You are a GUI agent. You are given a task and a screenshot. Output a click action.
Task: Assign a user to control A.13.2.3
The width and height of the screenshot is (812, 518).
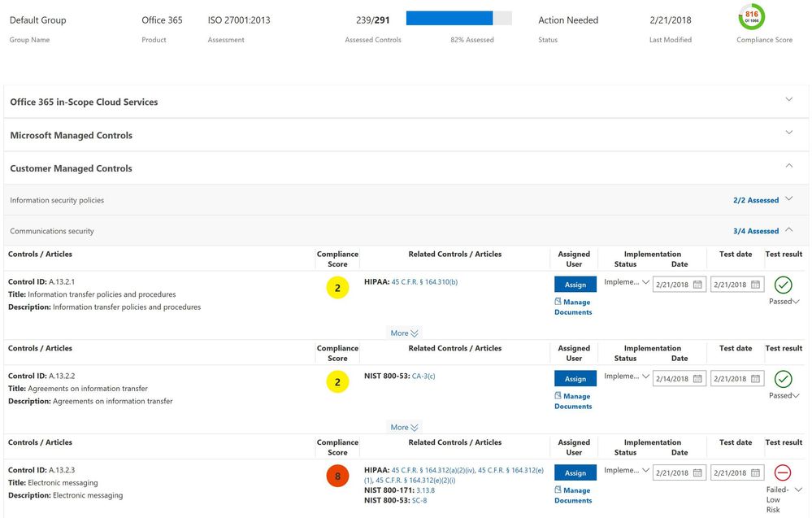[x=575, y=473]
